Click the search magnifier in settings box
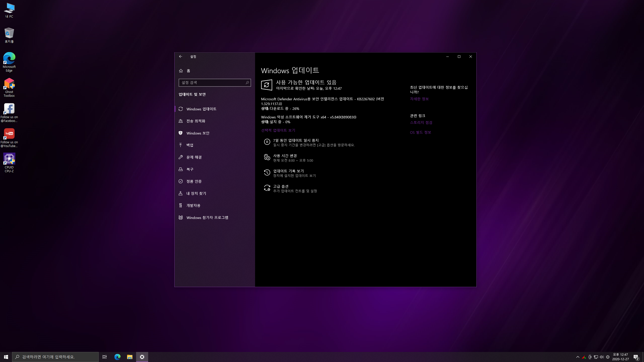Image resolution: width=644 pixels, height=362 pixels. pyautogui.click(x=247, y=83)
